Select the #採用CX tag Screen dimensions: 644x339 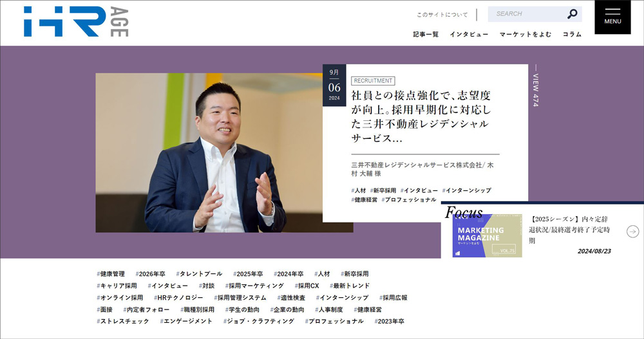click(x=307, y=286)
